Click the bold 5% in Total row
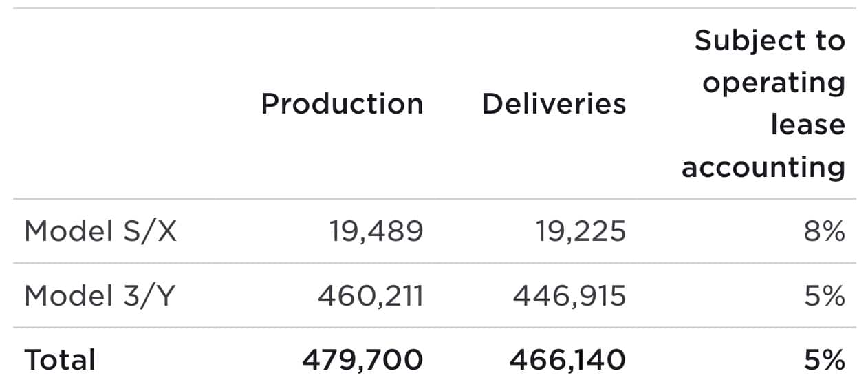This screenshot has height=391, width=868. tap(824, 360)
